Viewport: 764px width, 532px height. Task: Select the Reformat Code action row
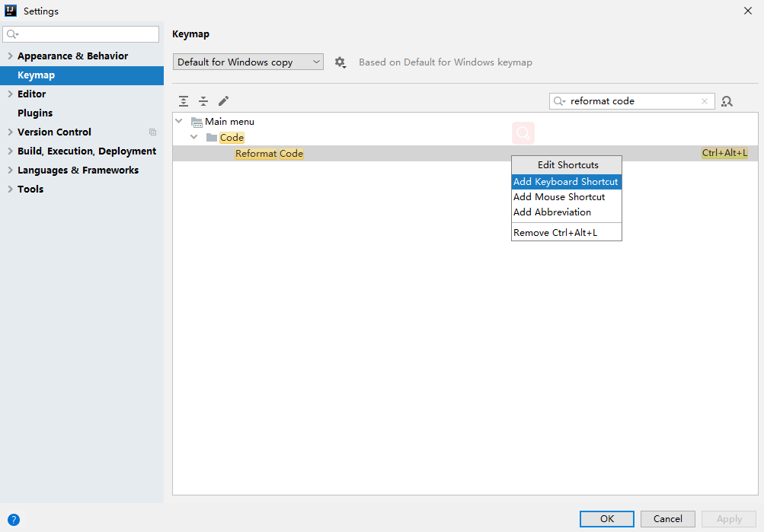point(465,153)
